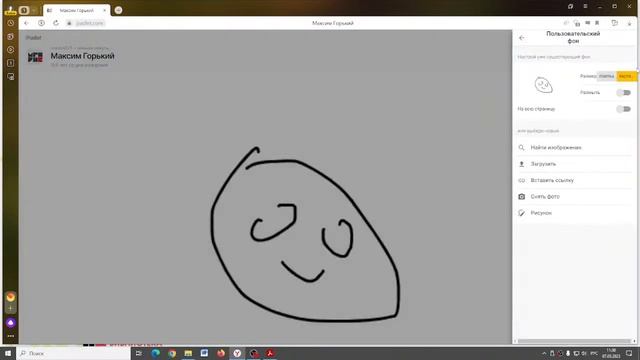Image resolution: width=640 pixels, height=360 pixels.
Task: Open the screenshot sidebar icon
Action: pyautogui.click(x=11, y=76)
